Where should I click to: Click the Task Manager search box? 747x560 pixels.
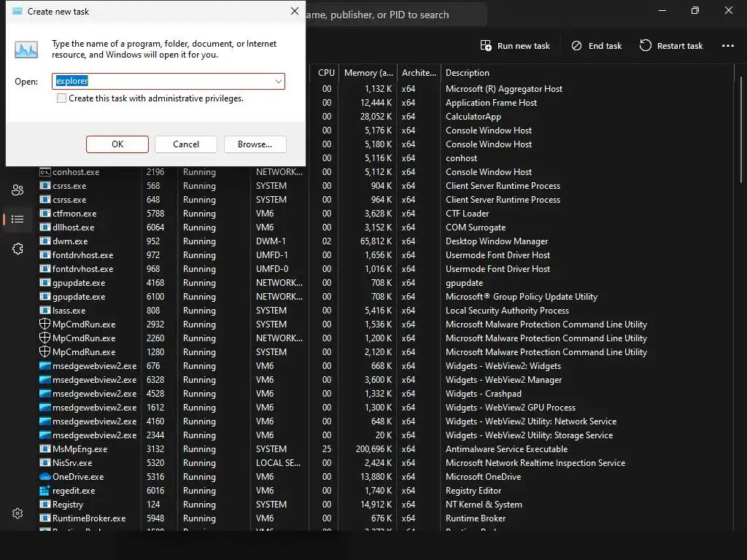(x=395, y=15)
